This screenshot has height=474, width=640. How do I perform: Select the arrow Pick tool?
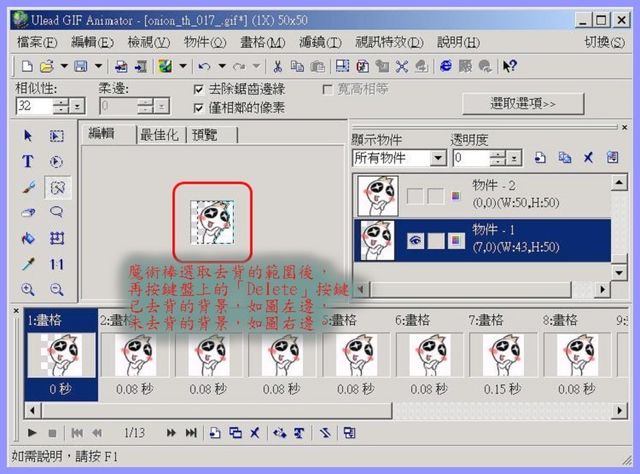coord(28,136)
